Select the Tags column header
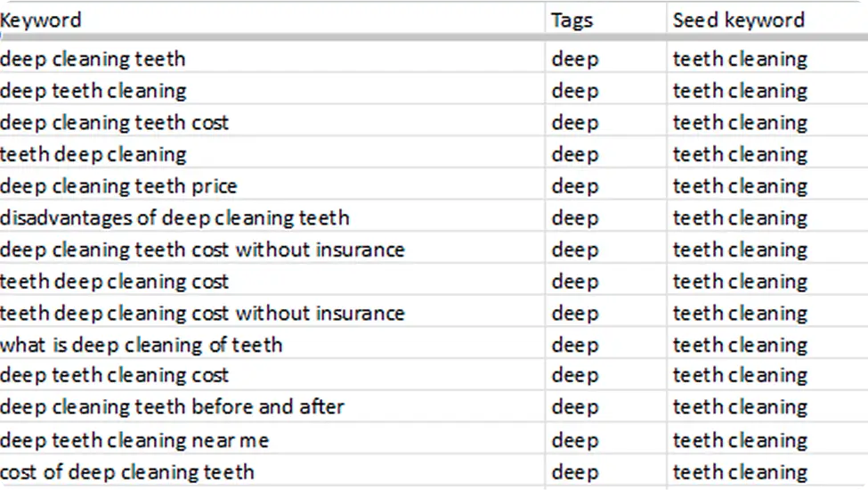Image resolution: width=868 pixels, height=490 pixels. pyautogui.click(x=606, y=20)
